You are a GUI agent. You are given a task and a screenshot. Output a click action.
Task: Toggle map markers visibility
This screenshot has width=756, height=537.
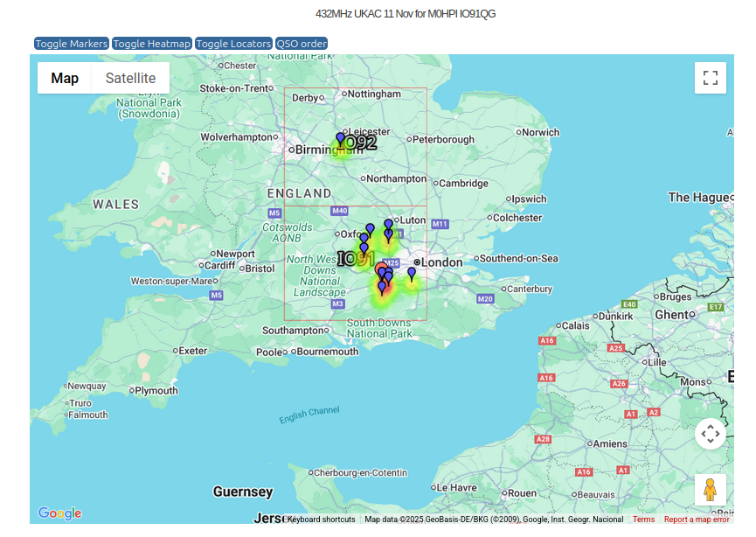coord(72,44)
